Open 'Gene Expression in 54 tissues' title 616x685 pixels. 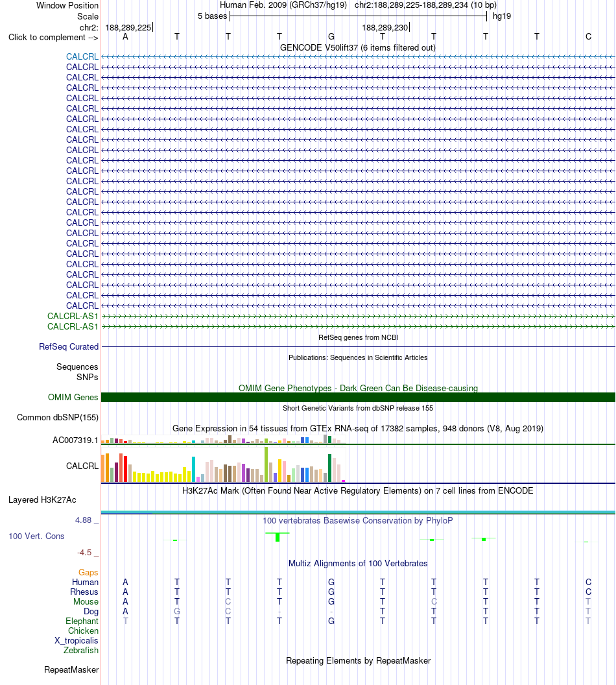[x=358, y=429]
